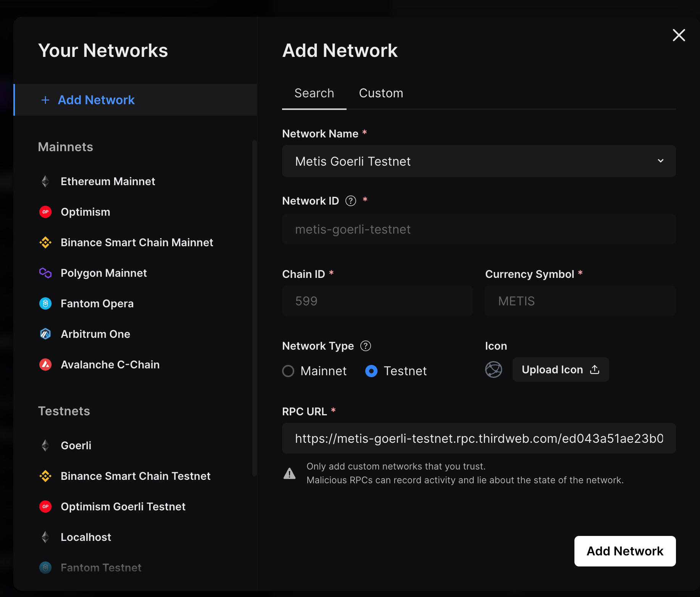Viewport: 700px width, 597px height.
Task: Select the Testnet network type
Action: click(x=371, y=371)
